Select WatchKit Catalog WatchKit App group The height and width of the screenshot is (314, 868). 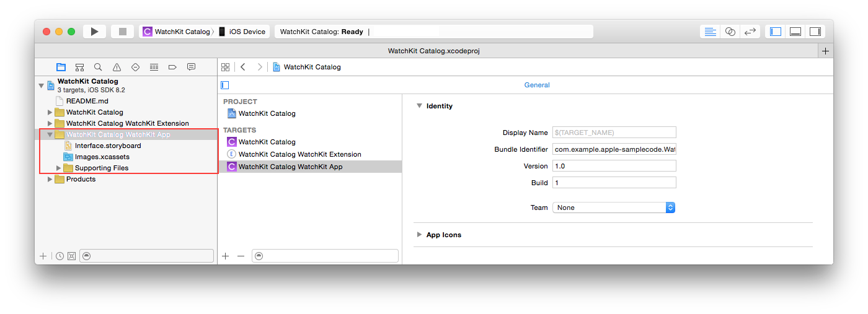[118, 134]
